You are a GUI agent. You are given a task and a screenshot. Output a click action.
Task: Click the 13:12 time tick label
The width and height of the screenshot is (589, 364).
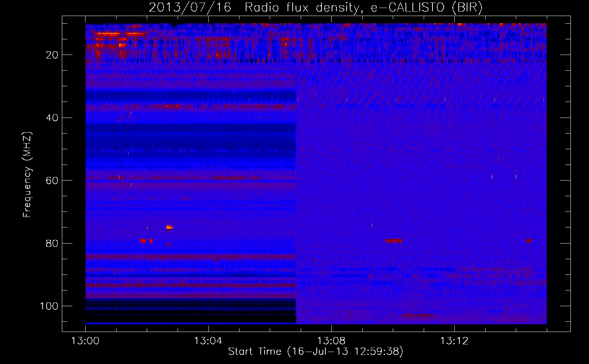click(454, 341)
